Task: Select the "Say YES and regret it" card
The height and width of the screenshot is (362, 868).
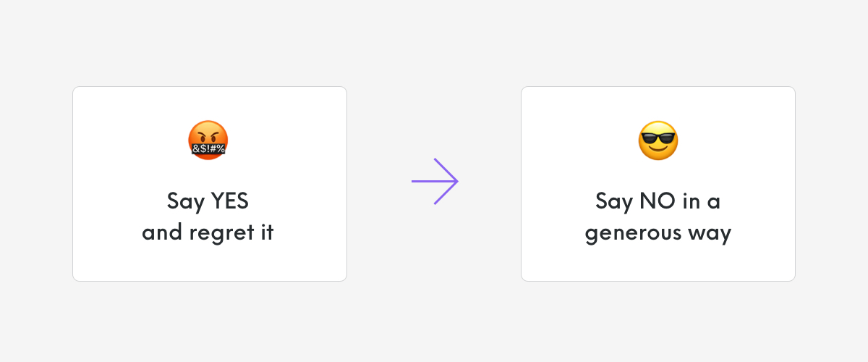Action: pyautogui.click(x=210, y=184)
